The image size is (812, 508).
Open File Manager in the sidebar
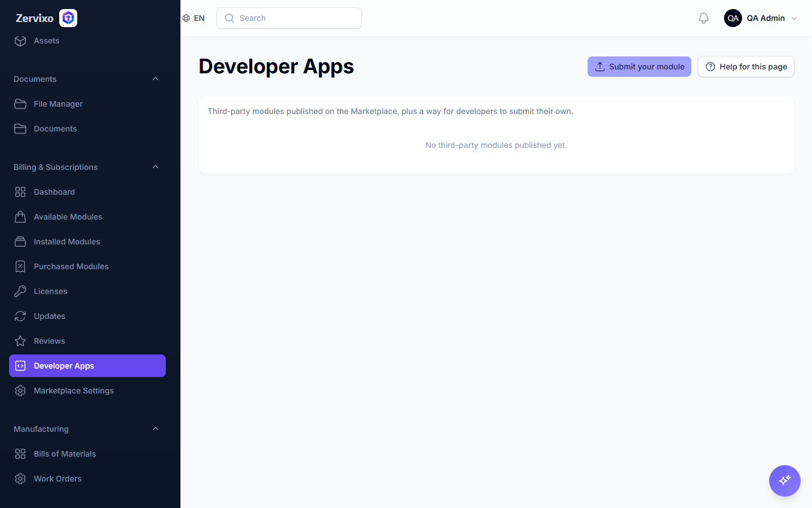point(87,104)
